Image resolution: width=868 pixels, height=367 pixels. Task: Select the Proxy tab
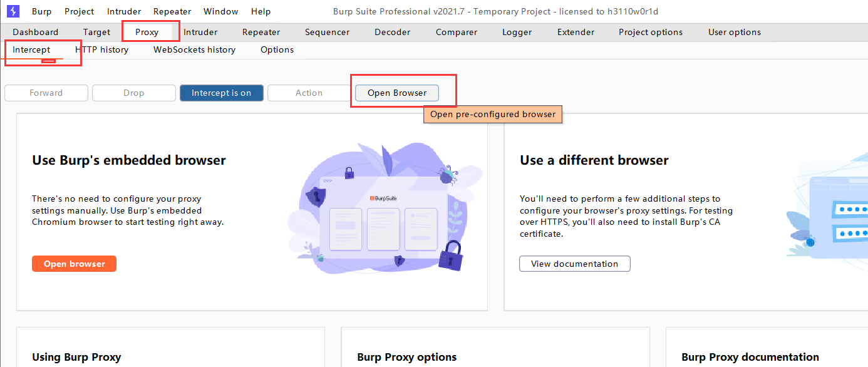coord(147,32)
